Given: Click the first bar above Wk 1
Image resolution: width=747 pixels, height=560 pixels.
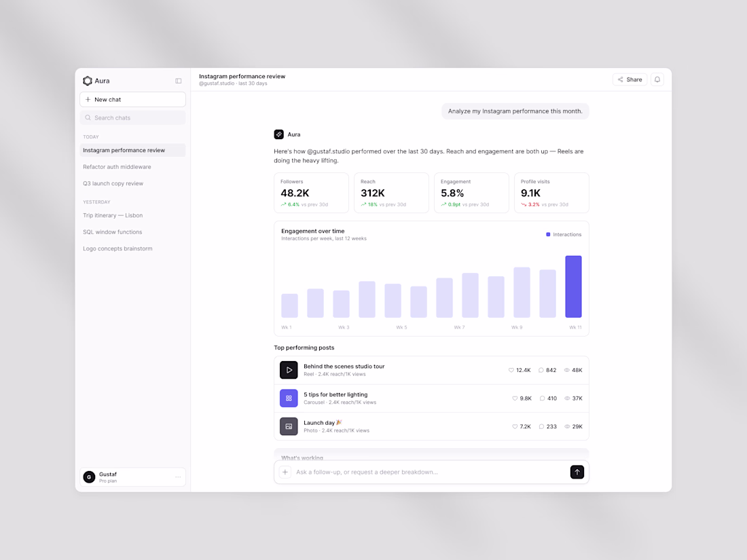Looking at the screenshot, I should click(x=290, y=305).
